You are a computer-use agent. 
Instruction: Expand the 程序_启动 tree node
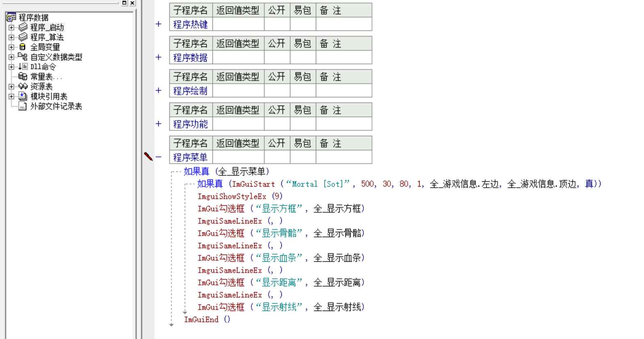pos(11,27)
